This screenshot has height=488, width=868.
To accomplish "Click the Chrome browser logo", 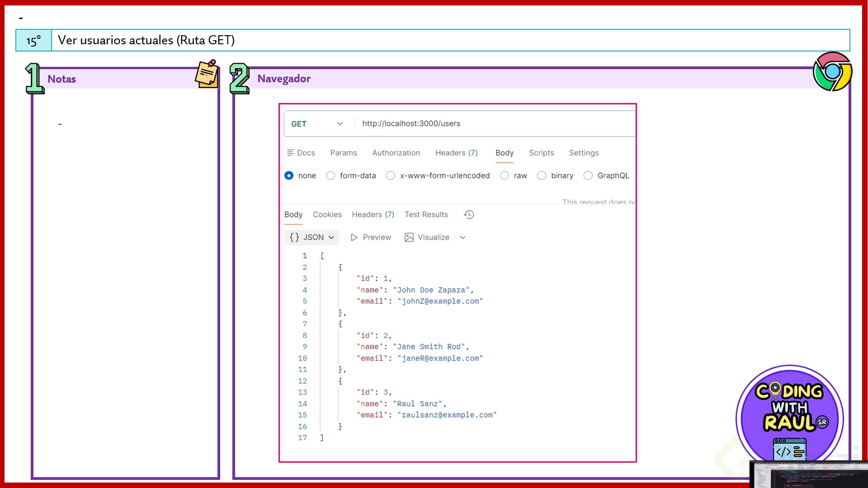I will (832, 71).
